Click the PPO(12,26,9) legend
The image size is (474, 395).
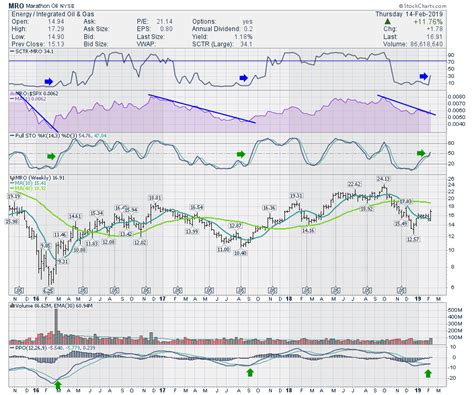[x=53, y=348]
